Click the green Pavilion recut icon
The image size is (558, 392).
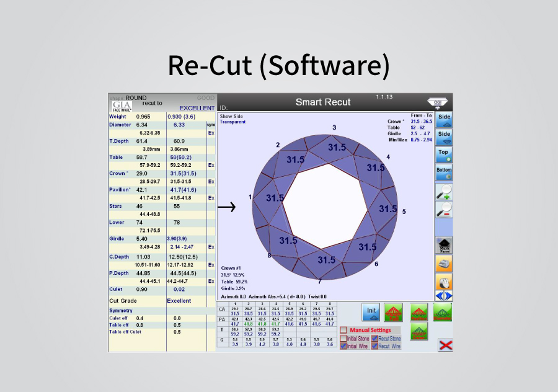(419, 311)
